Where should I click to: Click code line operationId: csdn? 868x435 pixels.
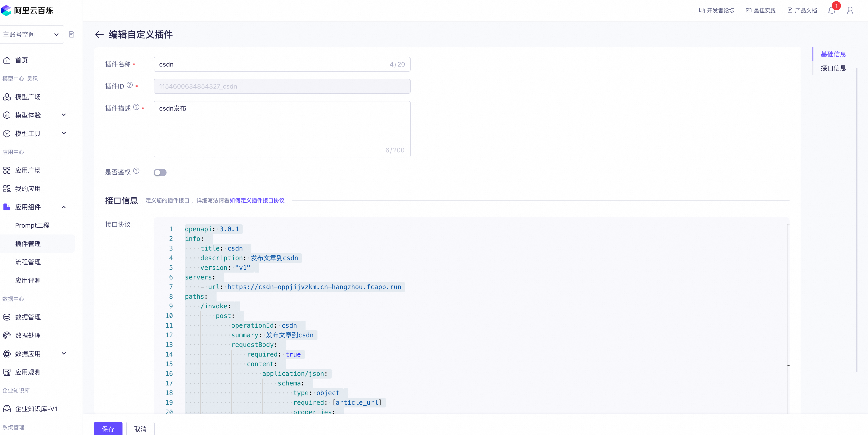[264, 326]
